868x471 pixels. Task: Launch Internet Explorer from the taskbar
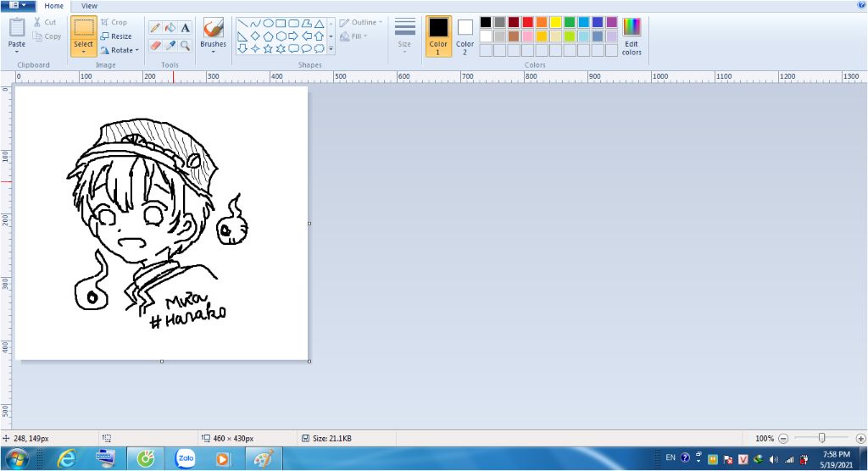[67, 459]
